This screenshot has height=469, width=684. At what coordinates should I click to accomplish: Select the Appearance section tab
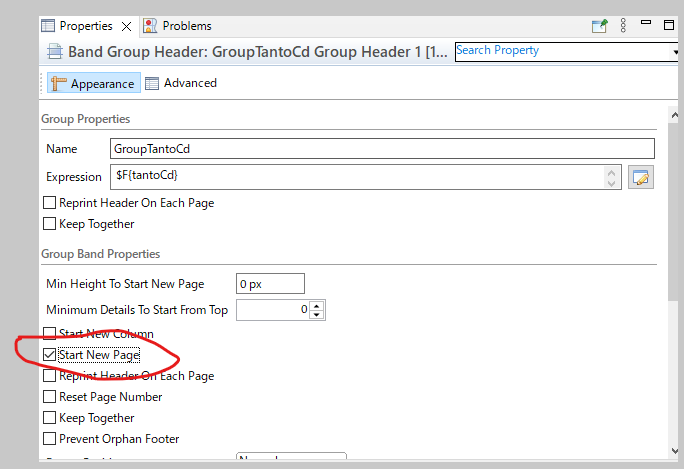coord(93,84)
